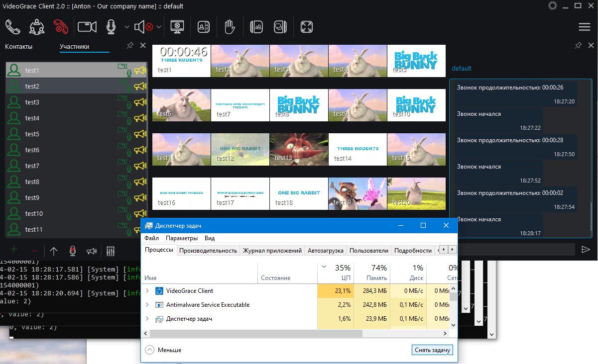Open the screen sharing monitor icon
The height and width of the screenshot is (364, 598).
pos(177,26)
